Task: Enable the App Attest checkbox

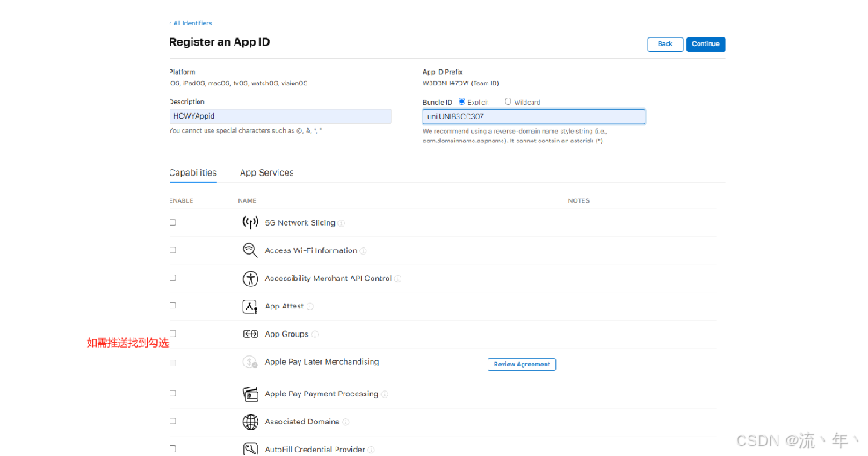Action: [x=173, y=306]
